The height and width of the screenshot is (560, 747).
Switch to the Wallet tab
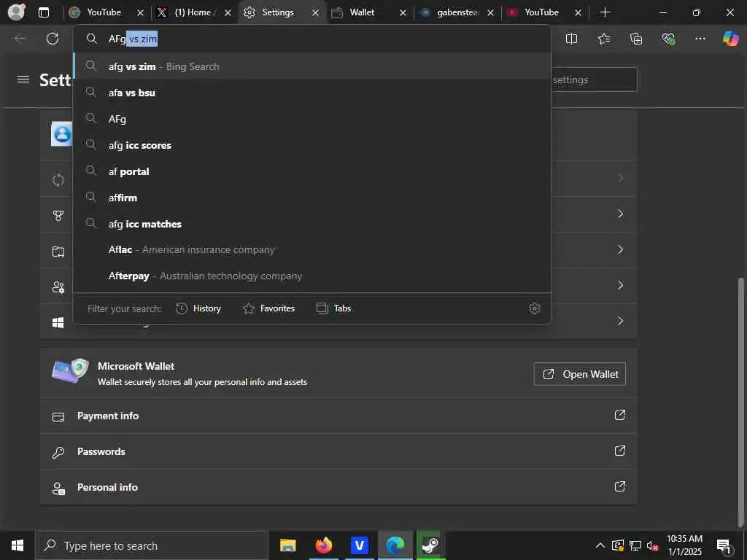[x=362, y=12]
